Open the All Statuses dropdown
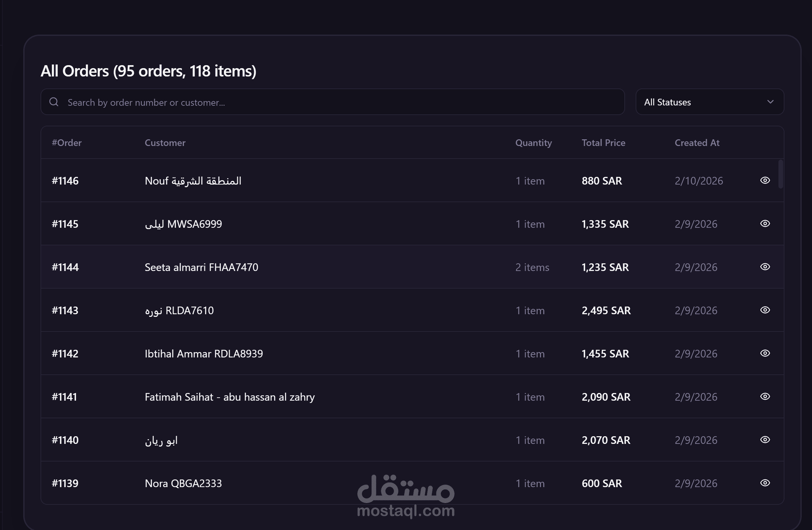 [709, 102]
